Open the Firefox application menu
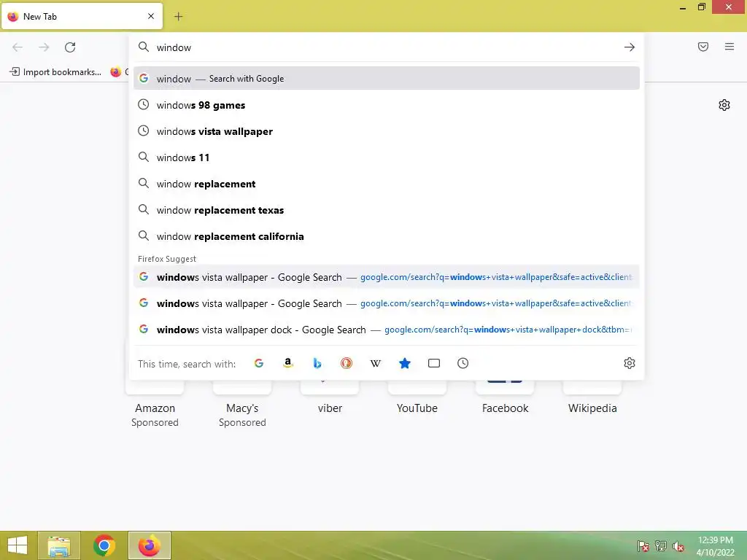The width and height of the screenshot is (747, 560). tap(729, 47)
